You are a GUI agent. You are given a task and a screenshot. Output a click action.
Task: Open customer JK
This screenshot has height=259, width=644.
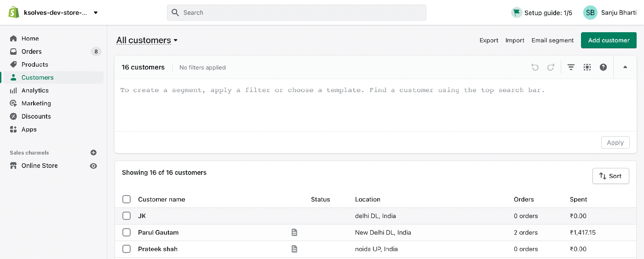pos(142,216)
